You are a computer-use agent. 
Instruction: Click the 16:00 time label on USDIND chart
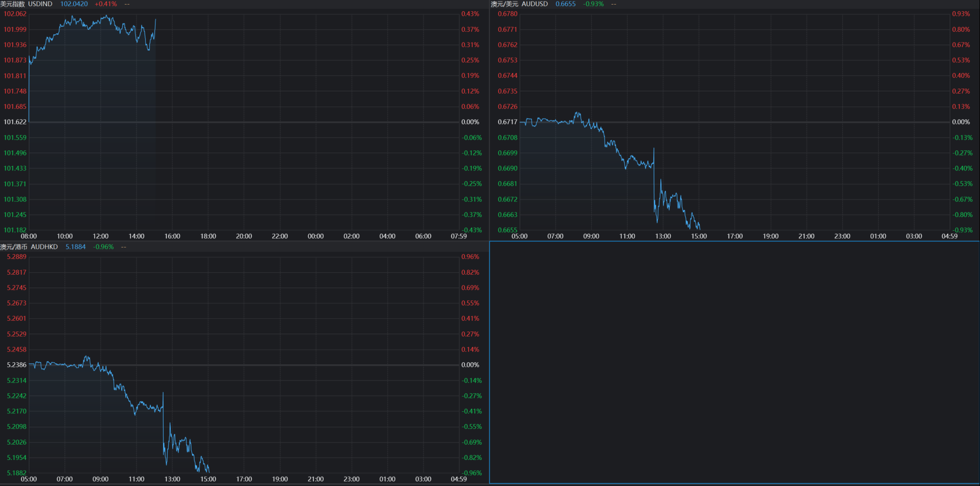(x=172, y=236)
